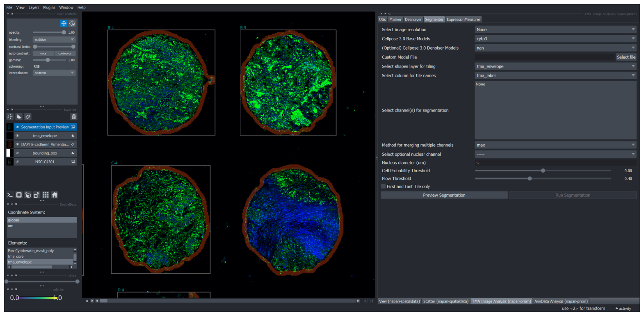Close the colorbar dock panel

click(8, 289)
